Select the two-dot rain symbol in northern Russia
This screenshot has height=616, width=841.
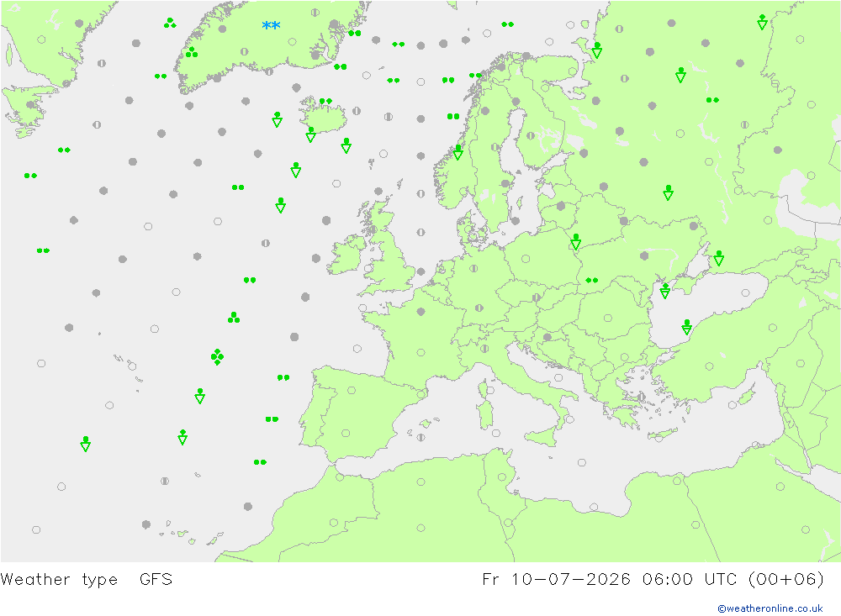click(x=712, y=100)
